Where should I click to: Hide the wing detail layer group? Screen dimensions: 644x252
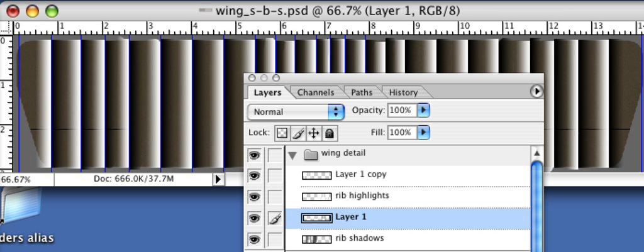pos(254,155)
